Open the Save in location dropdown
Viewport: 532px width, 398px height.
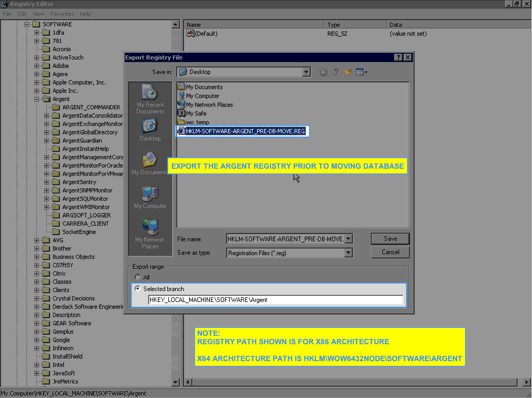(x=306, y=72)
